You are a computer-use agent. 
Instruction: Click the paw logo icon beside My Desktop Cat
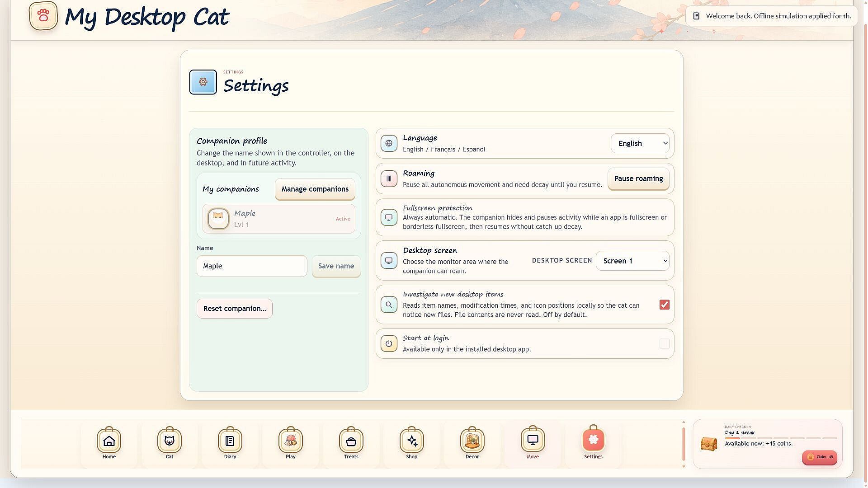click(x=43, y=16)
